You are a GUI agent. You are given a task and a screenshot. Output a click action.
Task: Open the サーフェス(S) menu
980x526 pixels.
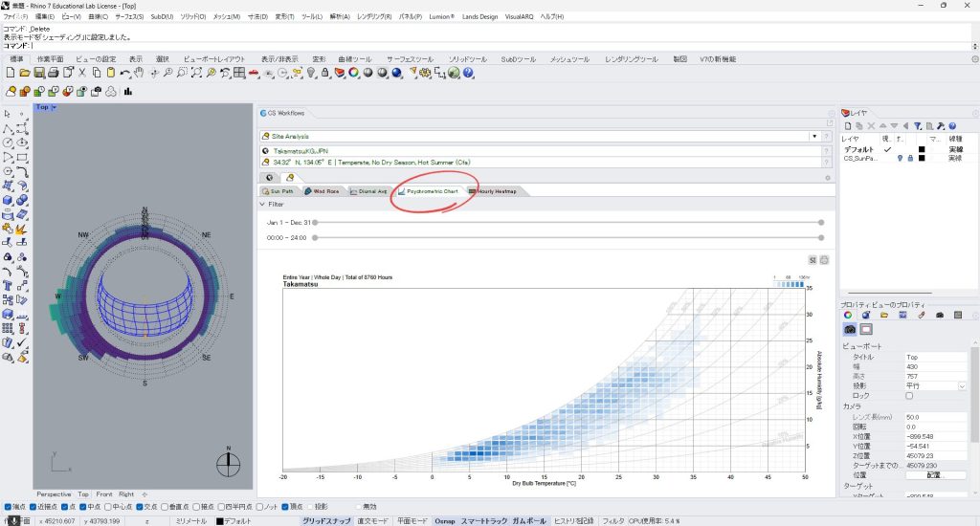(127, 17)
